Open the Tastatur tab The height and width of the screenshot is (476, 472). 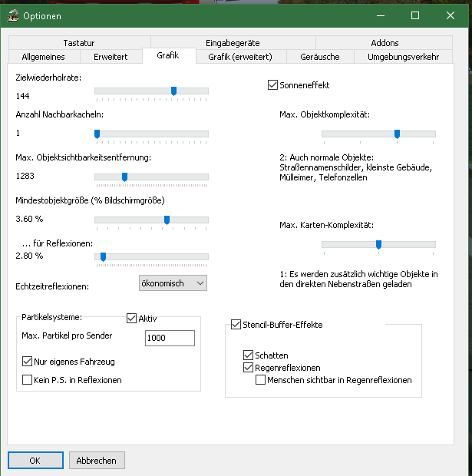click(79, 43)
